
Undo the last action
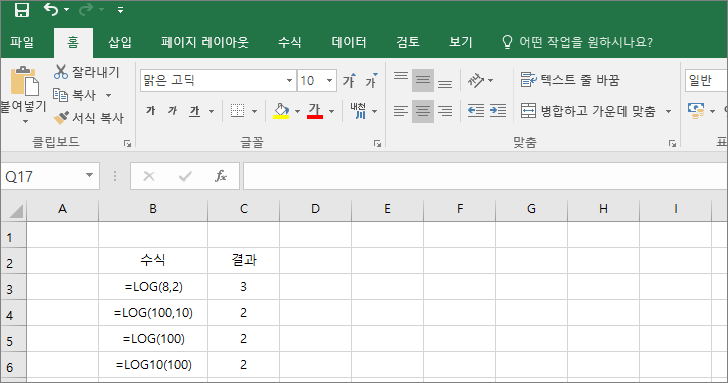point(51,9)
